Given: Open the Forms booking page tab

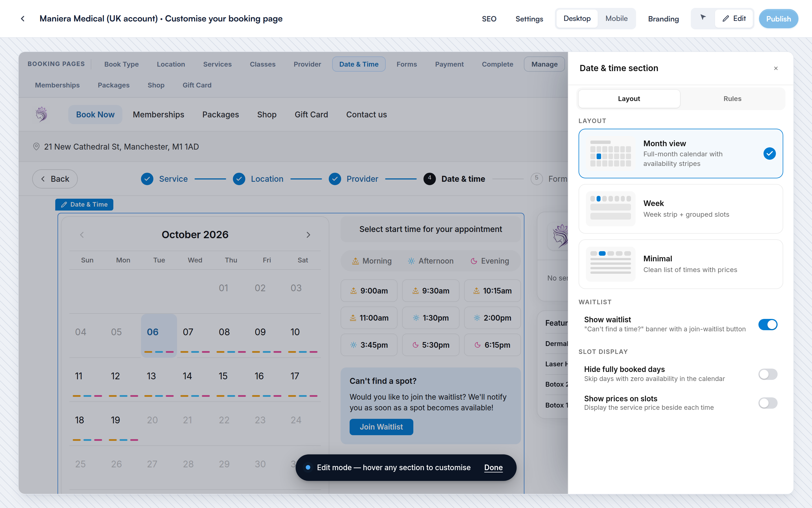Looking at the screenshot, I should (x=407, y=64).
